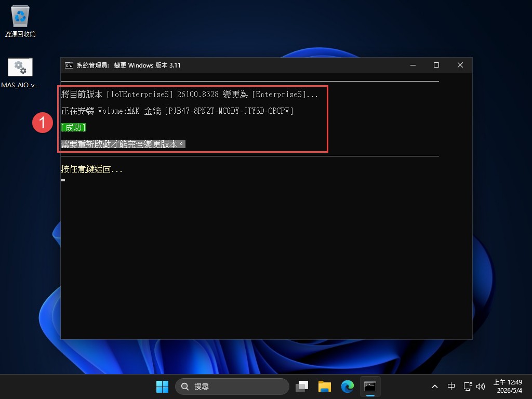Launch File Explorer from the taskbar
Screen dimensions: 532x399
click(324, 387)
